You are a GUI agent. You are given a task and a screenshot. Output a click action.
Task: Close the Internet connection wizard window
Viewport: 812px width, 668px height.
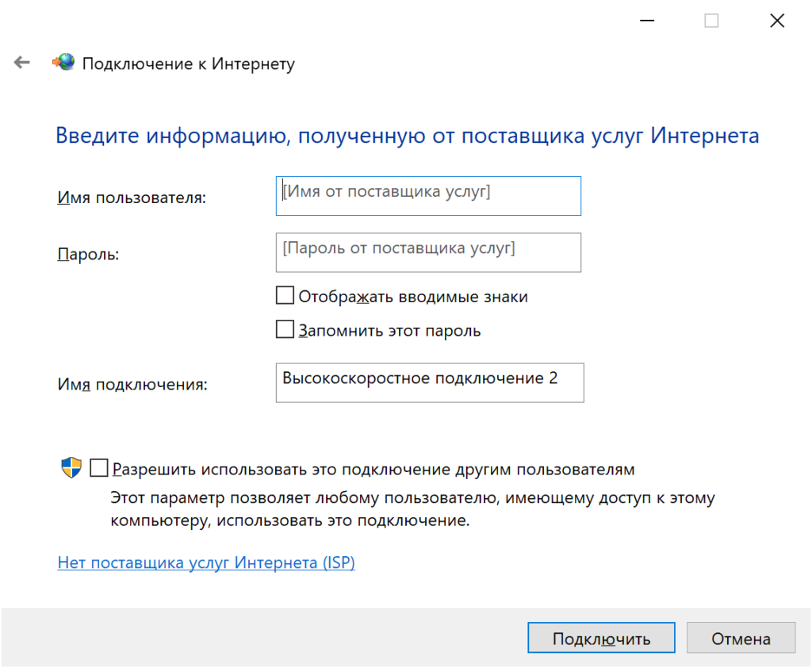click(x=776, y=21)
